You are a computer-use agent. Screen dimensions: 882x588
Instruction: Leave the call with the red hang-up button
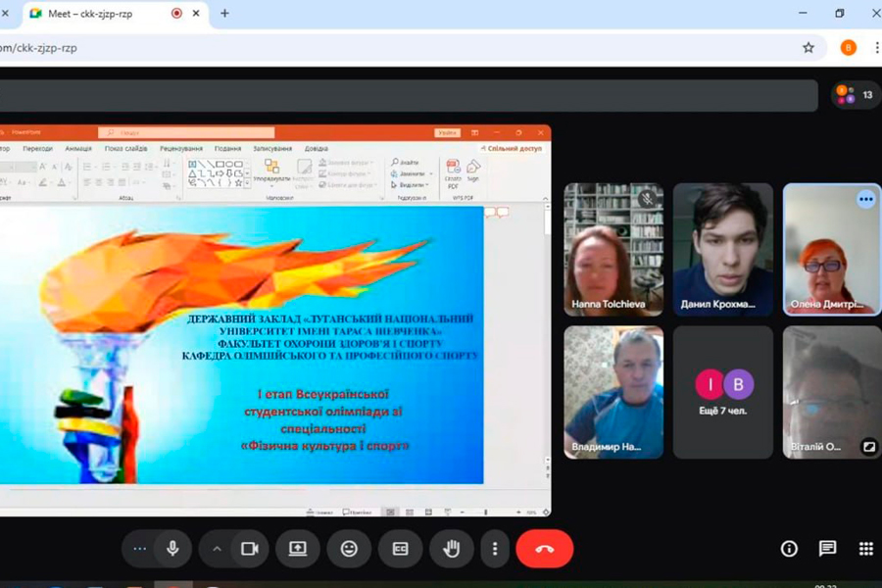click(545, 549)
